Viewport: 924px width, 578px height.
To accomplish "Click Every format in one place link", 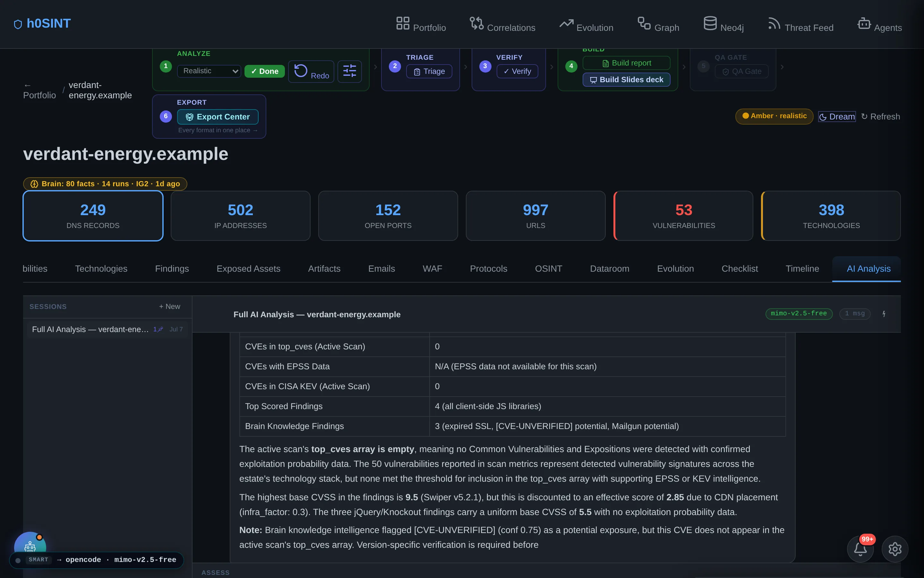I will click(x=218, y=130).
